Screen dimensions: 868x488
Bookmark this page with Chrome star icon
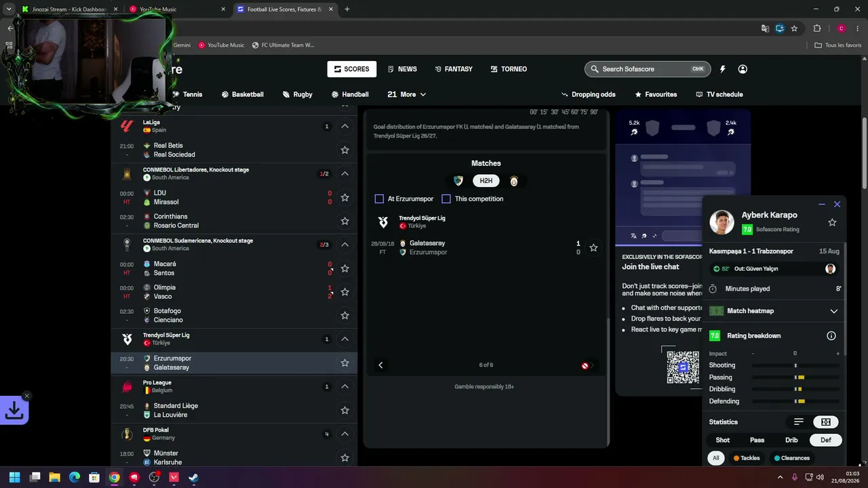click(x=794, y=28)
